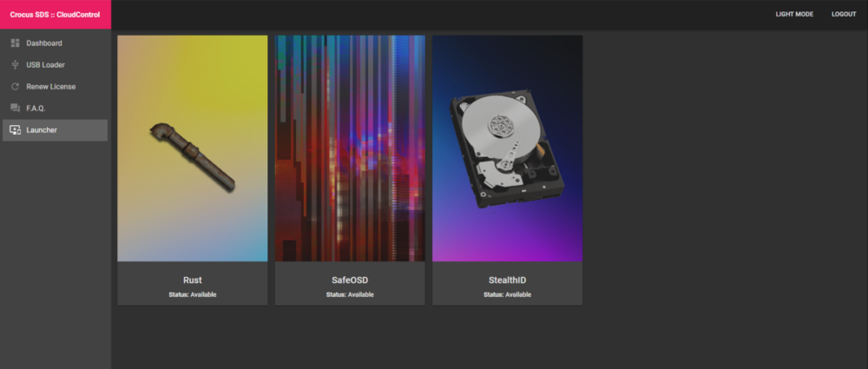This screenshot has width=868, height=369.
Task: Select Renew License in sidebar
Action: tap(55, 87)
